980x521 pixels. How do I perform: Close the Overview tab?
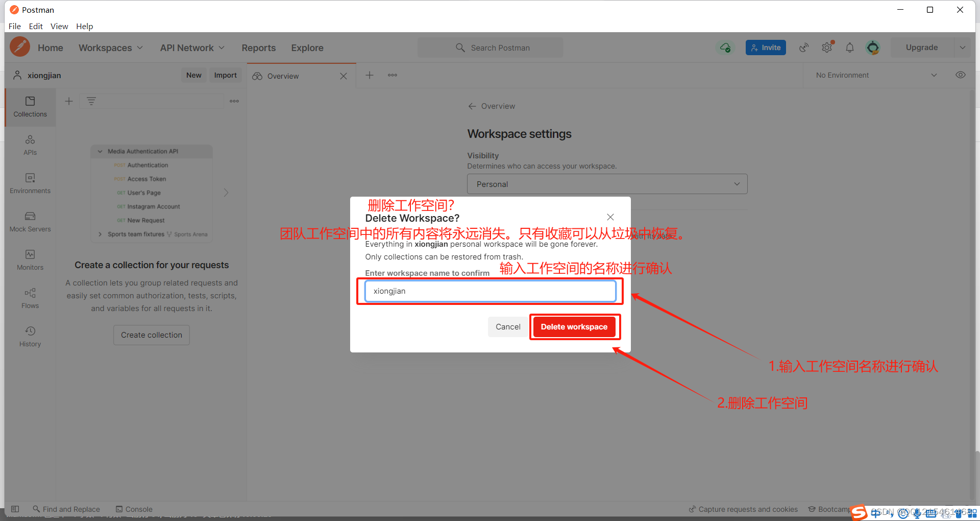point(344,76)
